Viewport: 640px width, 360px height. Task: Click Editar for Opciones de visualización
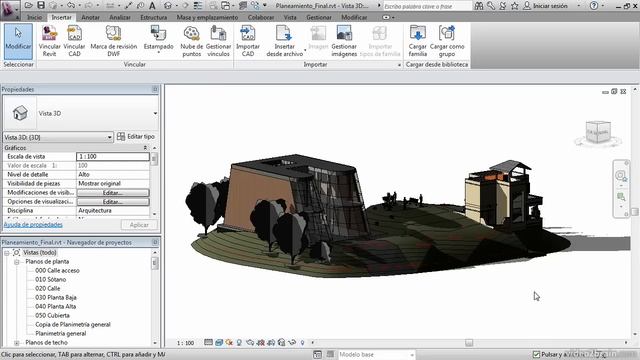click(113, 202)
